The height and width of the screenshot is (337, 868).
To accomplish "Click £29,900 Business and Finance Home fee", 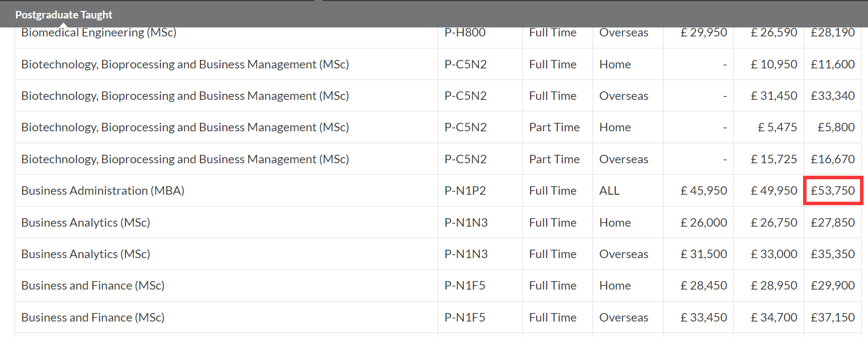I will (833, 286).
